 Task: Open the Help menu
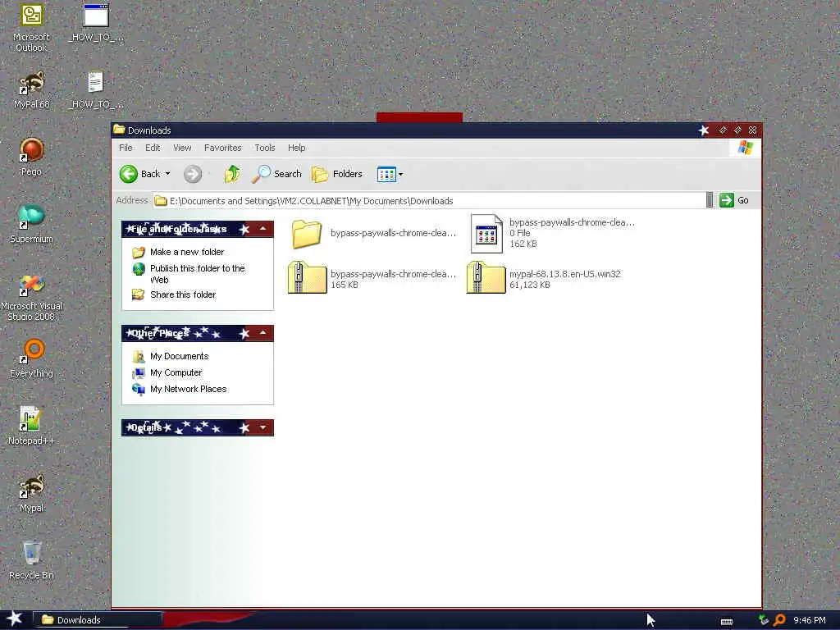pyautogui.click(x=297, y=148)
